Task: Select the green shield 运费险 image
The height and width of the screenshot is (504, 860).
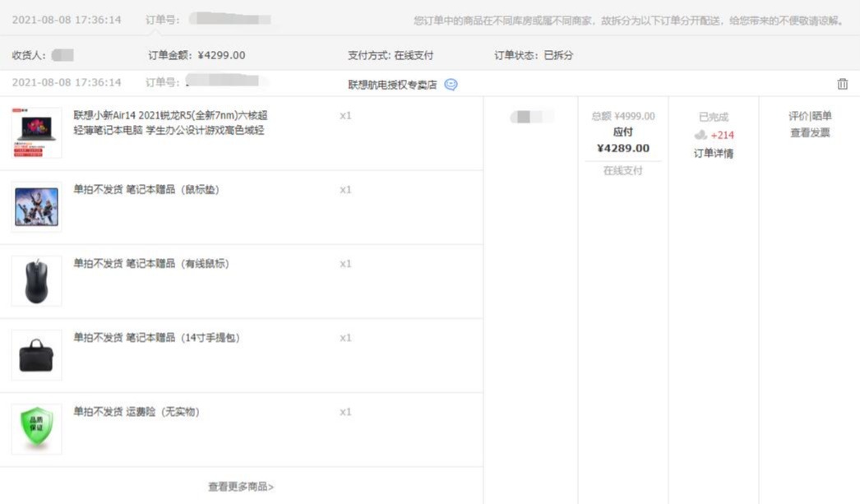Action: (x=36, y=428)
